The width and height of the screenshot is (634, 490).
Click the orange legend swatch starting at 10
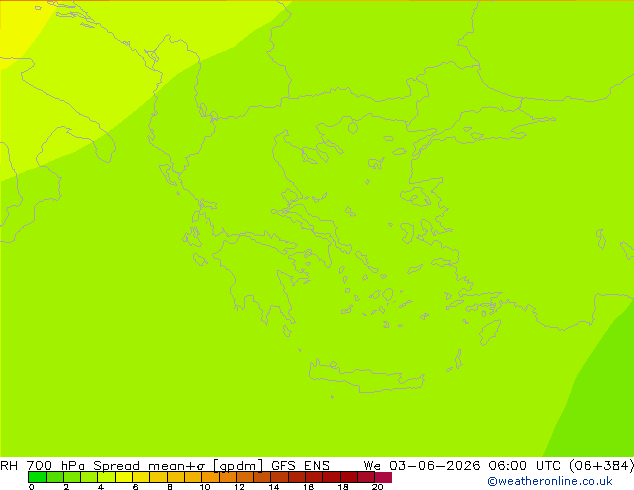point(210,477)
